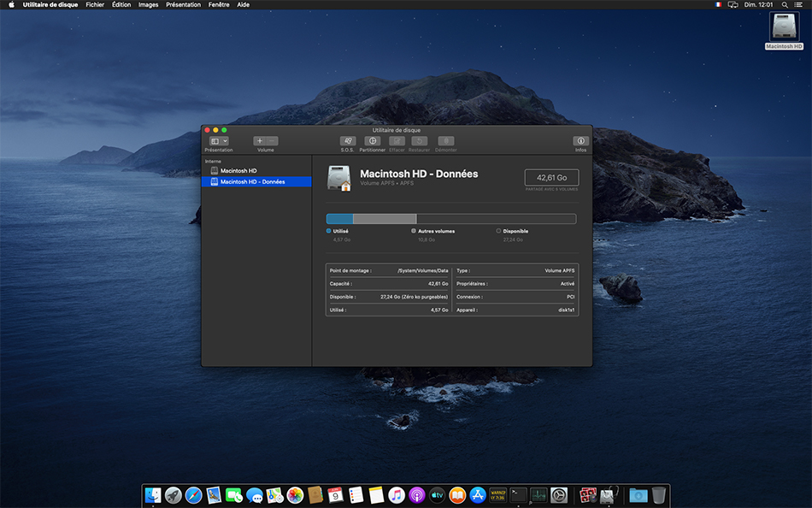Image resolution: width=812 pixels, height=508 pixels.
Task: Open the Édition menu
Action: pyautogui.click(x=121, y=4)
